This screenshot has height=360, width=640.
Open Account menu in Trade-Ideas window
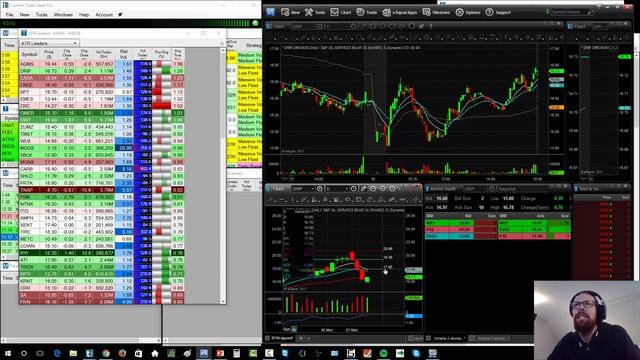click(x=104, y=14)
